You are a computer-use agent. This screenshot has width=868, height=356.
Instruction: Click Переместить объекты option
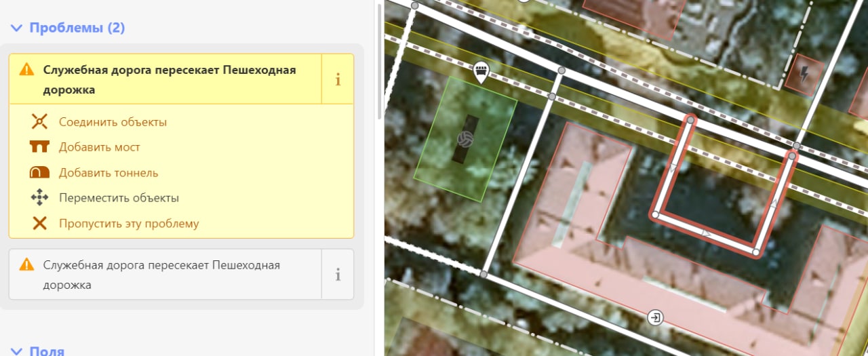point(119,198)
